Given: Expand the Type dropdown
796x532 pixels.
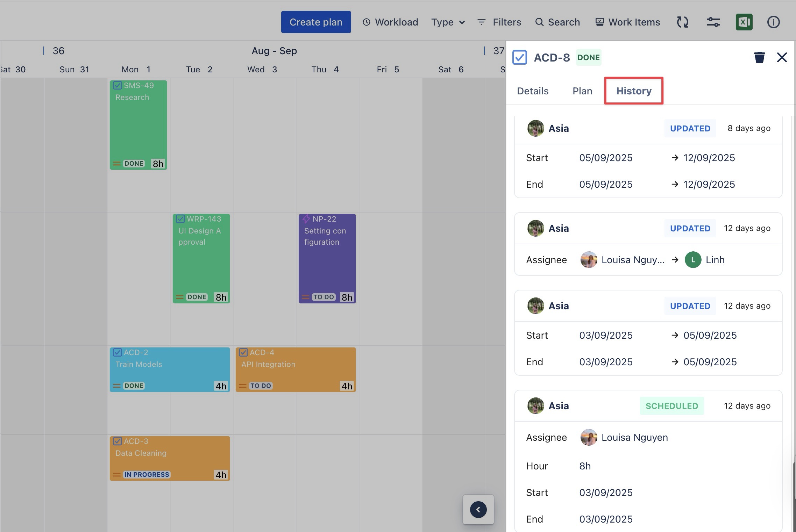Looking at the screenshot, I should [x=448, y=22].
